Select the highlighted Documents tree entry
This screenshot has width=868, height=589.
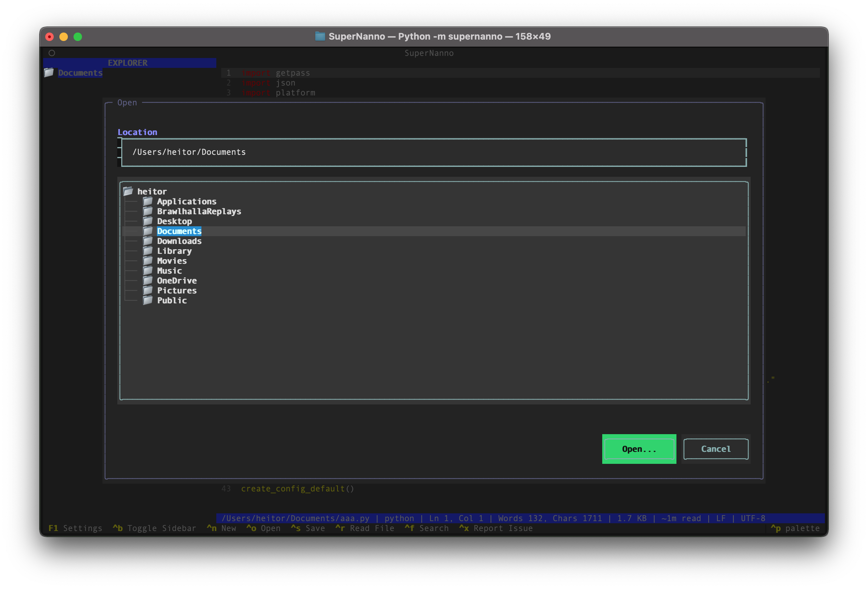coord(179,231)
